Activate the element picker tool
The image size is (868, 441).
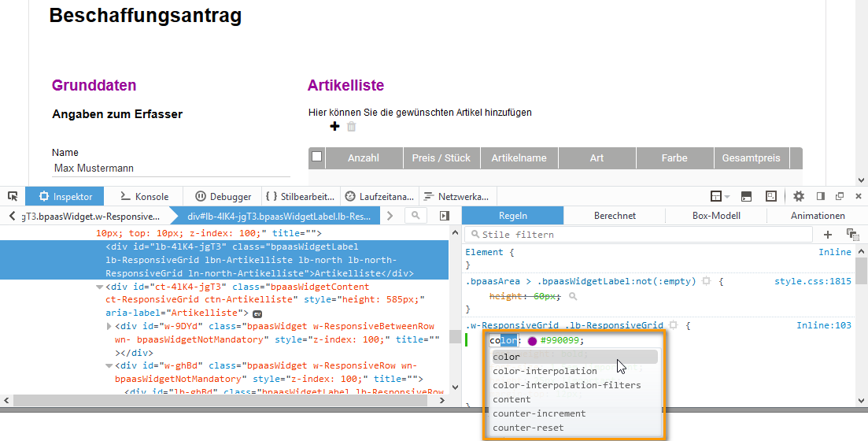pyautogui.click(x=13, y=196)
